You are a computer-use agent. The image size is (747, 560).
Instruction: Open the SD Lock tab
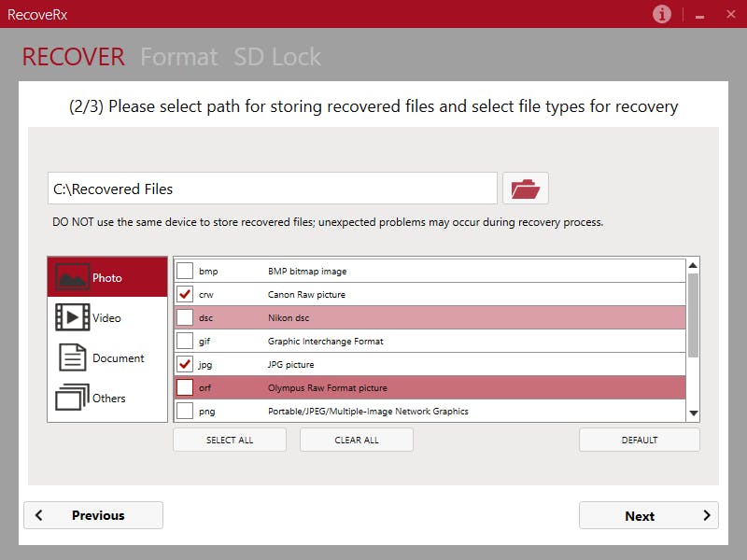tap(277, 57)
